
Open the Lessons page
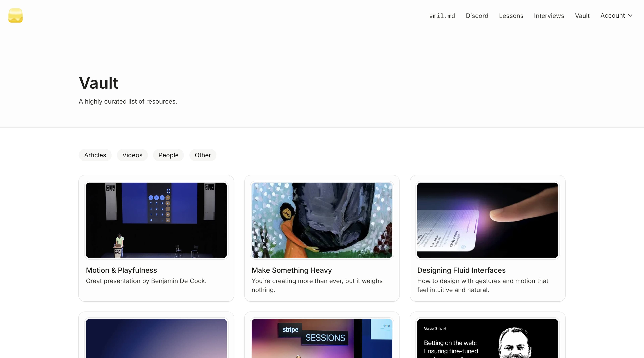tap(511, 16)
